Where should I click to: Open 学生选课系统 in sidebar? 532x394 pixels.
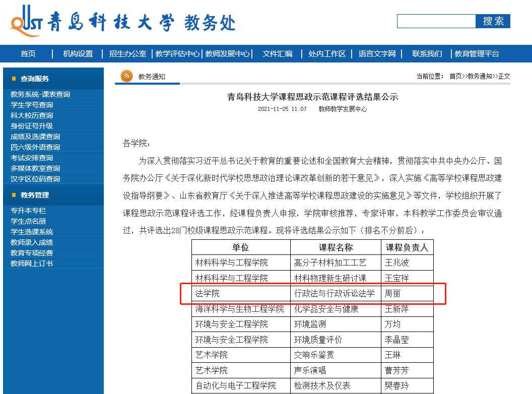[x=32, y=232]
